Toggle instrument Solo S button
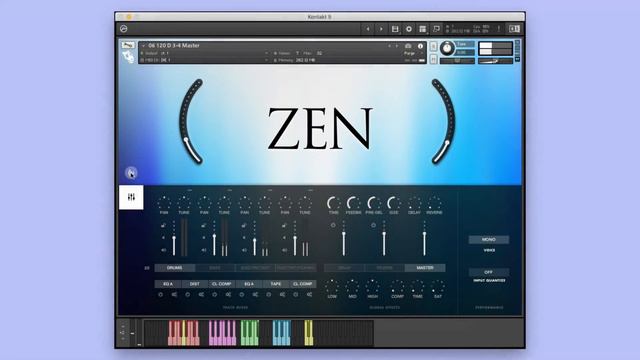 [433, 46]
